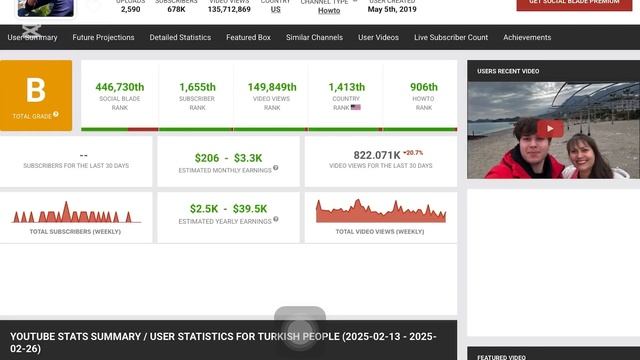Click the channel avatar thumbnail

pyautogui.click(x=45, y=7)
